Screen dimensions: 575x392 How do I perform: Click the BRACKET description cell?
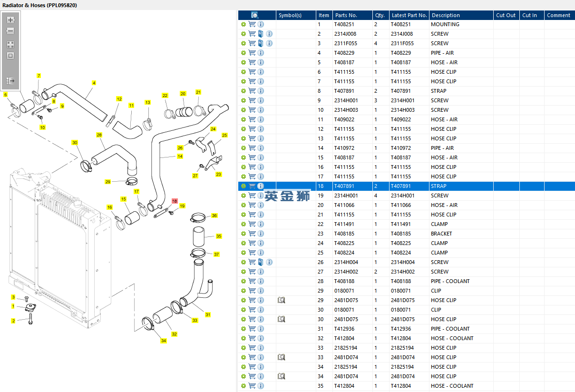[x=461, y=234]
